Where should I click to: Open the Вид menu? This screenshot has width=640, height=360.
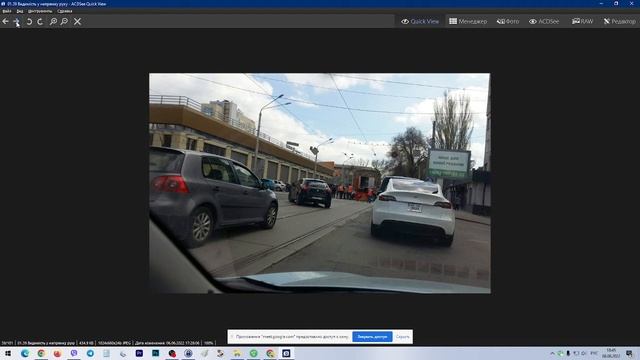click(x=20, y=11)
